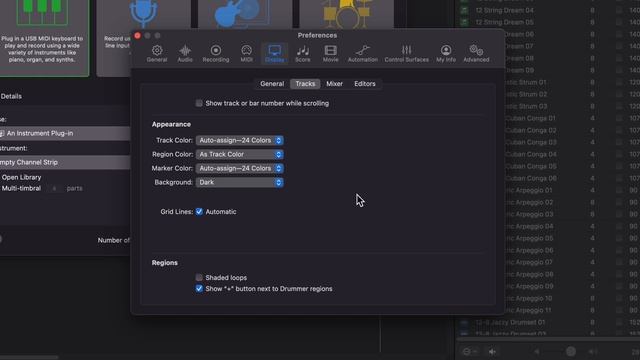Open the Audio preferences pane
Viewport: 640px width, 360px height.
(x=185, y=53)
